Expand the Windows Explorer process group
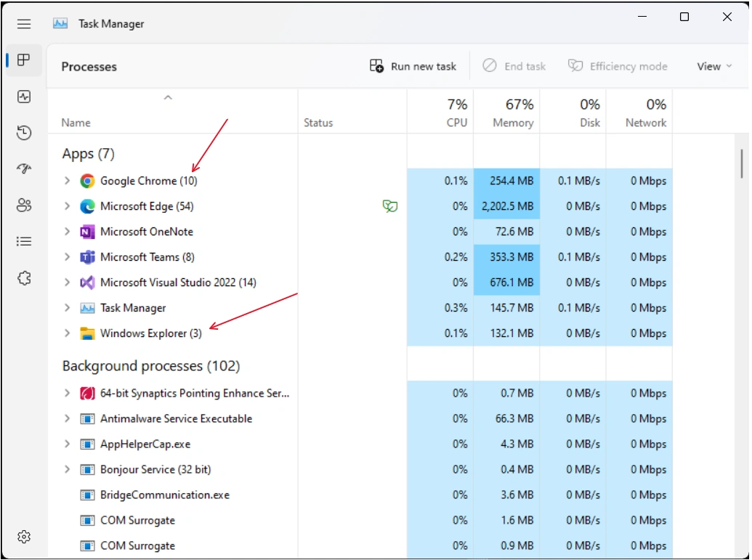752x560 pixels. coord(67,333)
